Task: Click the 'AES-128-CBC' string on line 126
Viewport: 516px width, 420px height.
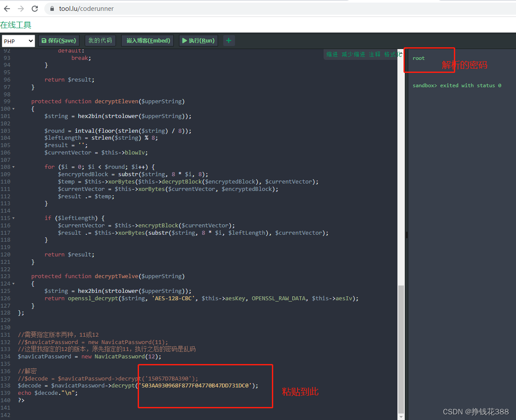Action: click(x=173, y=299)
